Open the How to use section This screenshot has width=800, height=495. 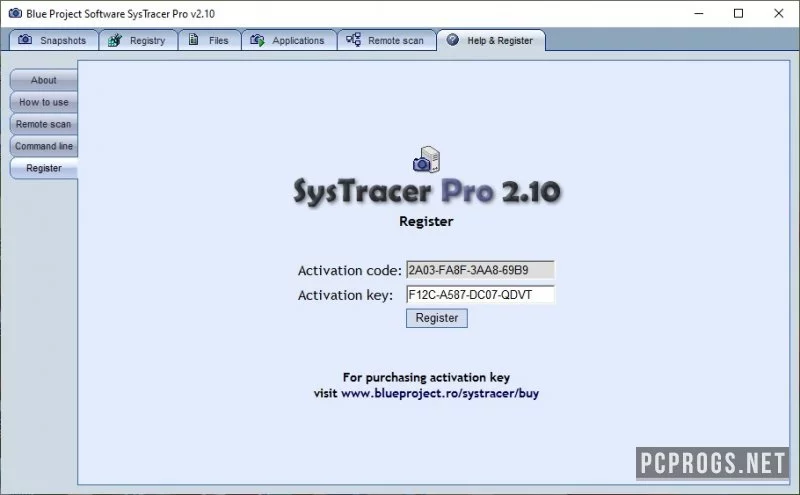coord(44,102)
